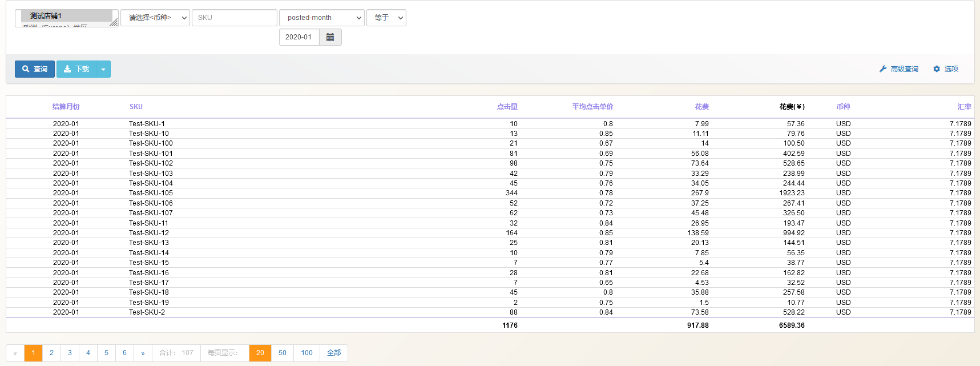Open 高级查询 advanced query

899,69
